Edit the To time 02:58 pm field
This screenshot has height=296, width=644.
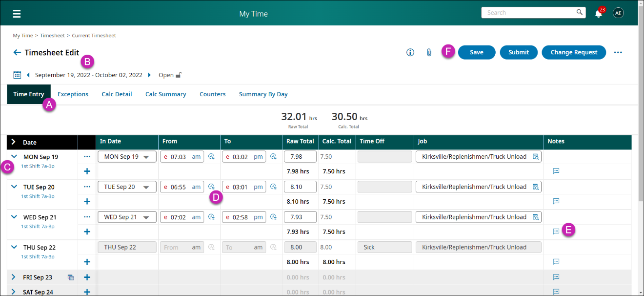244,217
